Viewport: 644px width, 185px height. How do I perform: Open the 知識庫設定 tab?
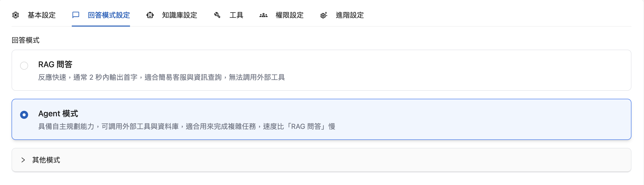[180, 15]
